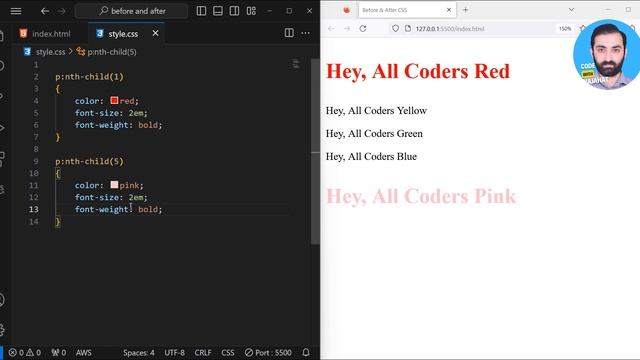Image resolution: width=640 pixels, height=360 pixels.
Task: Go forward with the editor arrow
Action: pyautogui.click(x=61, y=11)
